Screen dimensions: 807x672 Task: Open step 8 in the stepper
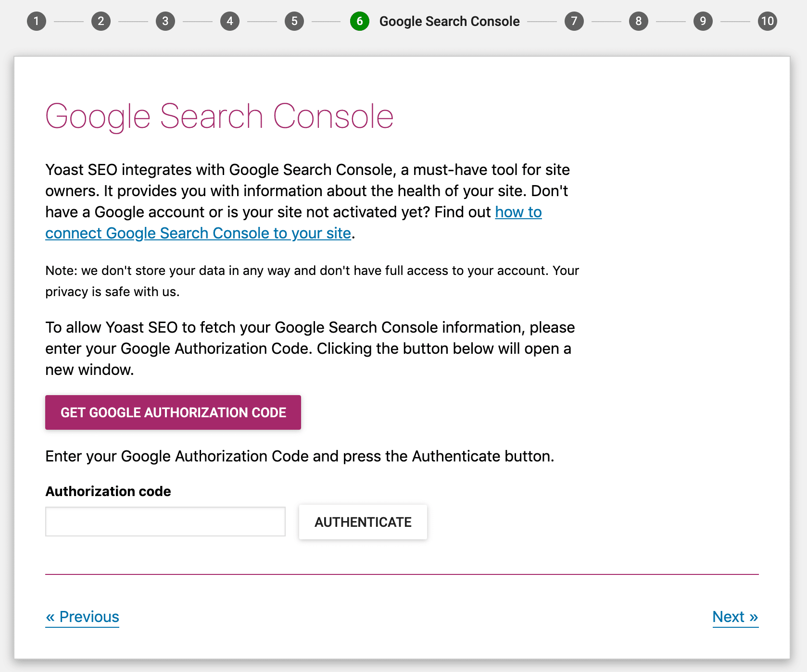(638, 21)
